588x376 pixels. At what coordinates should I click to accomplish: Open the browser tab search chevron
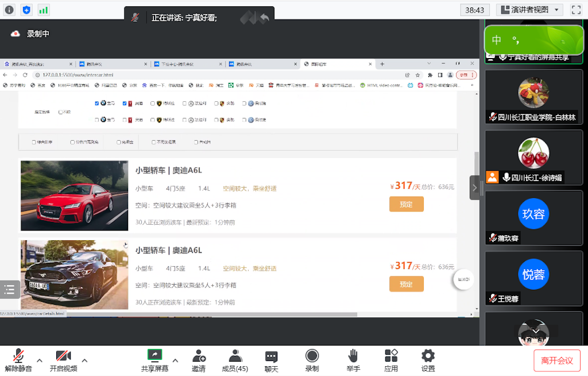click(x=429, y=64)
